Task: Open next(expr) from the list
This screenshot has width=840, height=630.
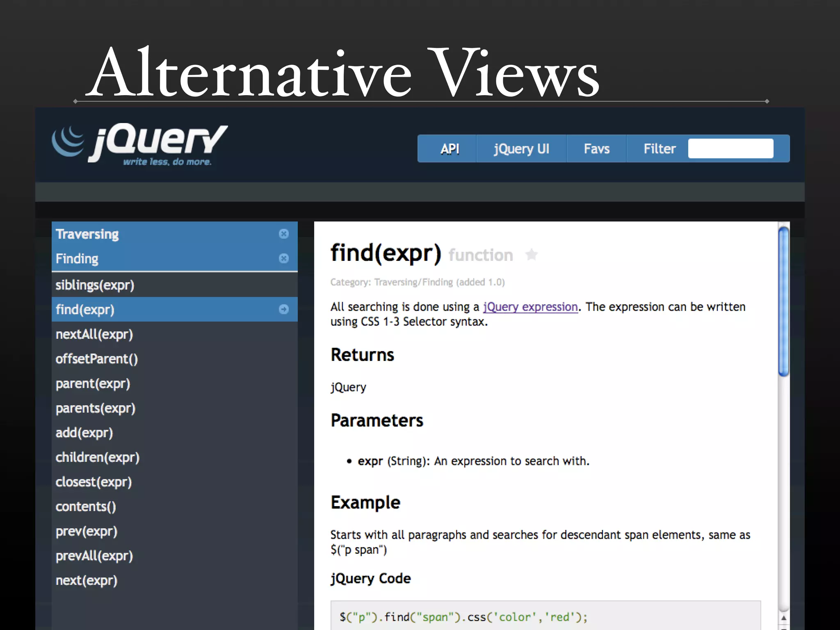Action: point(174,580)
